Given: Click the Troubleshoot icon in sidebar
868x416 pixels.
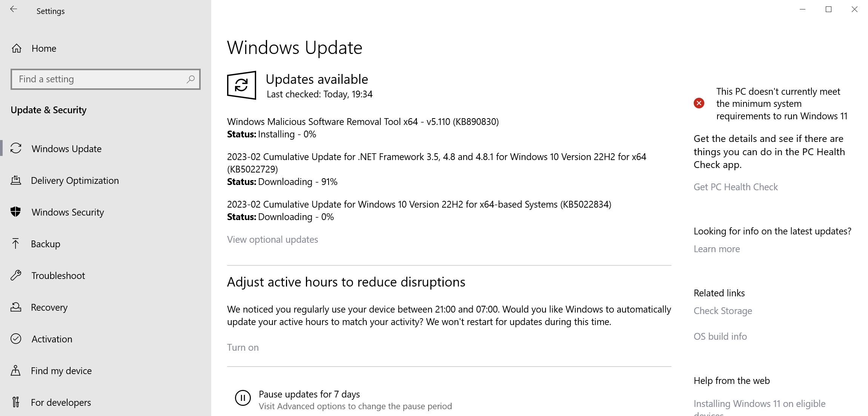Looking at the screenshot, I should click(17, 275).
